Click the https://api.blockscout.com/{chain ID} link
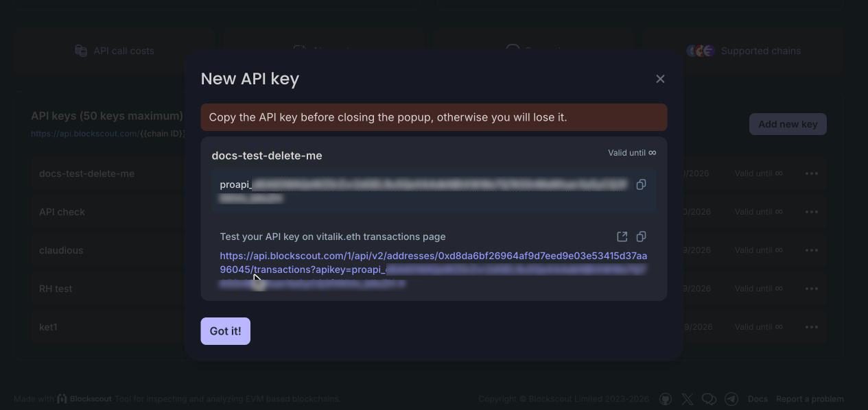Image resolution: width=868 pixels, height=410 pixels. pyautogui.click(x=108, y=134)
